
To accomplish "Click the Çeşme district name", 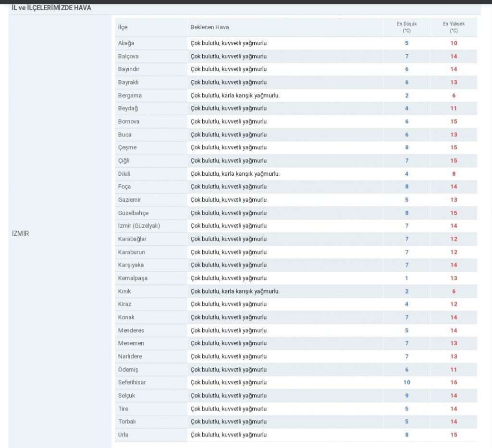I will [127, 148].
